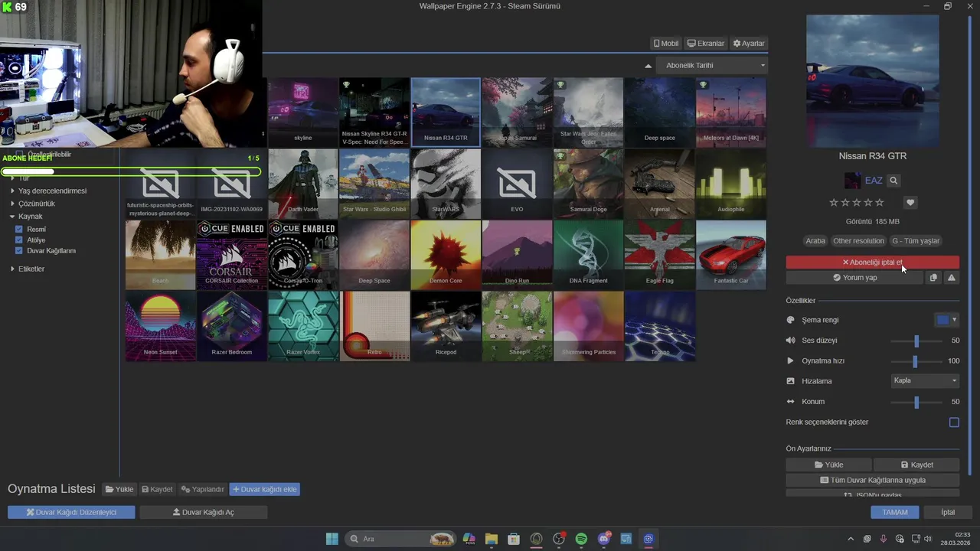This screenshot has width=980, height=551.
Task: Search for author EAZ using magnifier icon
Action: pos(893,181)
